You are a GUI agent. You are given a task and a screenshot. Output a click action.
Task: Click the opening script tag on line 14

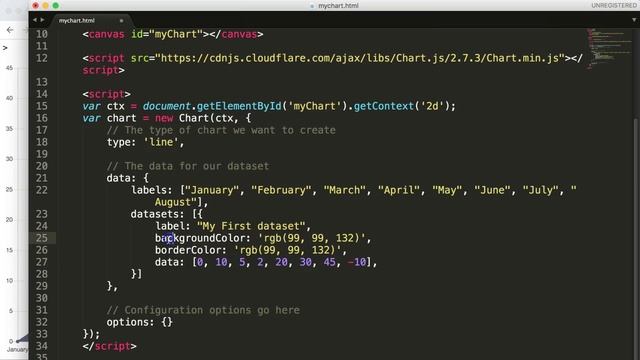click(107, 94)
